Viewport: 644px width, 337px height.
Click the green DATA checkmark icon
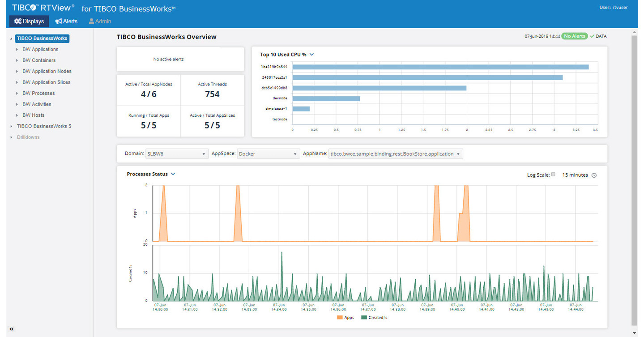tap(592, 36)
